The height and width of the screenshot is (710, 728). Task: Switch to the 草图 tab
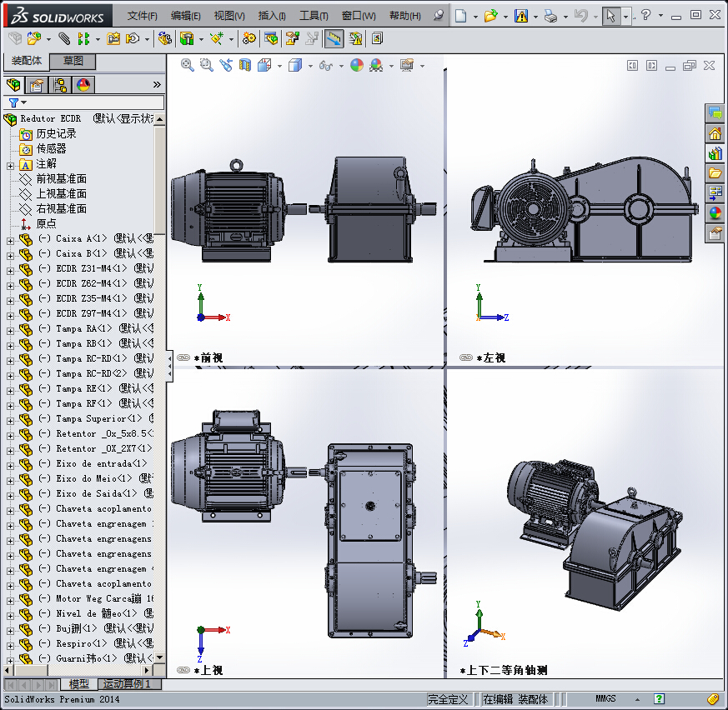[x=73, y=61]
